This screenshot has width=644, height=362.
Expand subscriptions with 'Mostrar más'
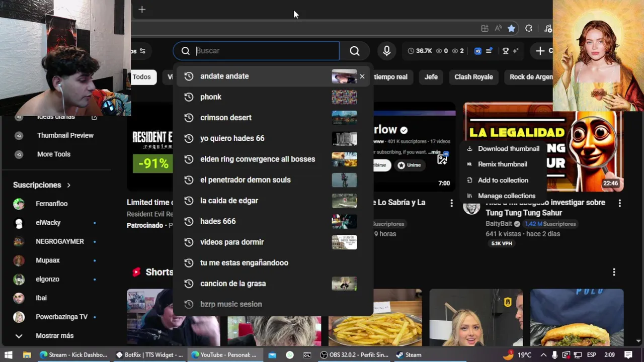coord(55,336)
